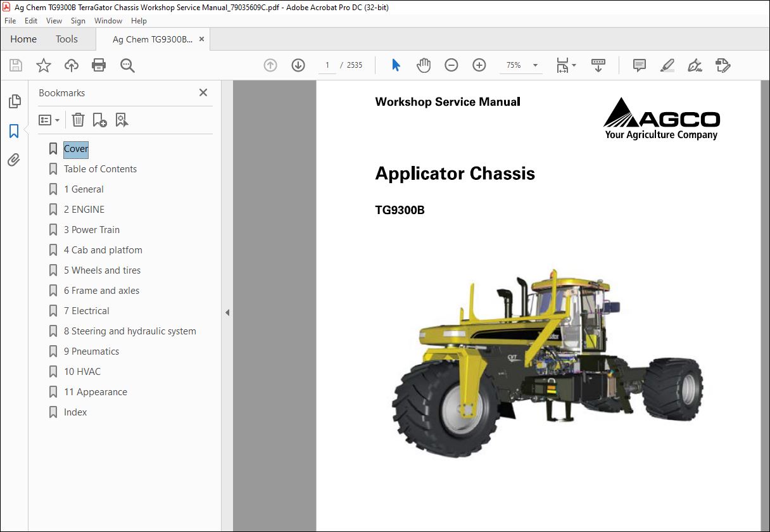Viewport: 770px width, 532px height.
Task: Go to 4 Cab and platfom bookmark
Action: tap(103, 250)
